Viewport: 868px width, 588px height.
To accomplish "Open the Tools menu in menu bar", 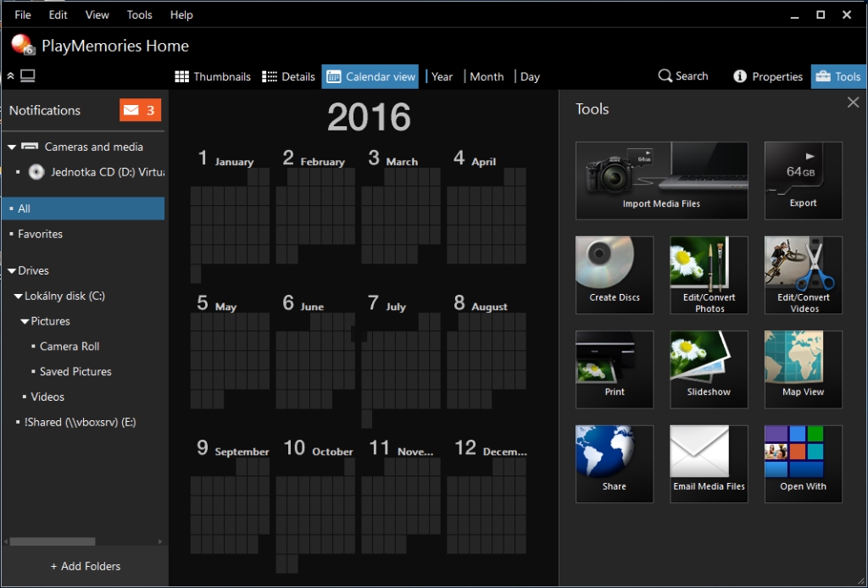I will click(x=139, y=14).
